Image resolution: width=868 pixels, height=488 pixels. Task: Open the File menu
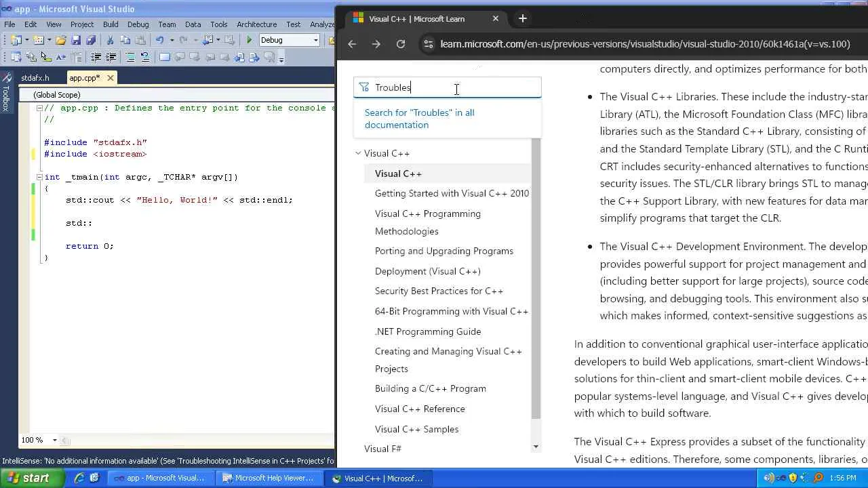[9, 24]
